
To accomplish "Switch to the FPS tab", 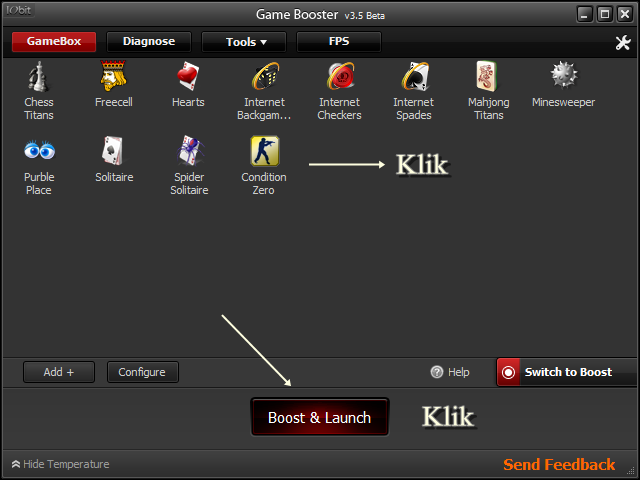I will [x=339, y=42].
